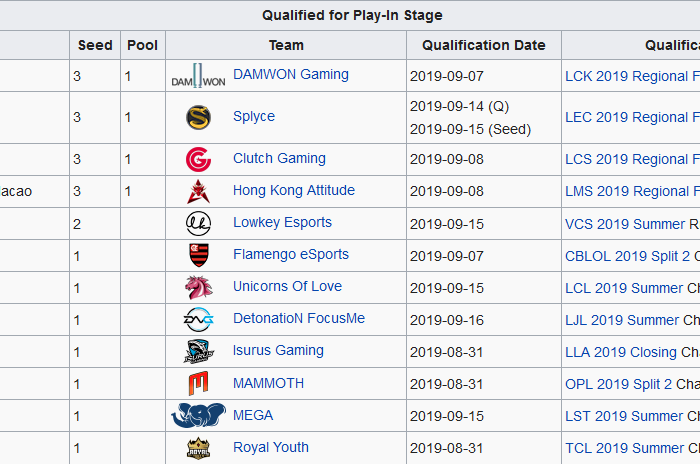Click the DetonatioN FocusMe logo icon
700x464 pixels.
(198, 319)
